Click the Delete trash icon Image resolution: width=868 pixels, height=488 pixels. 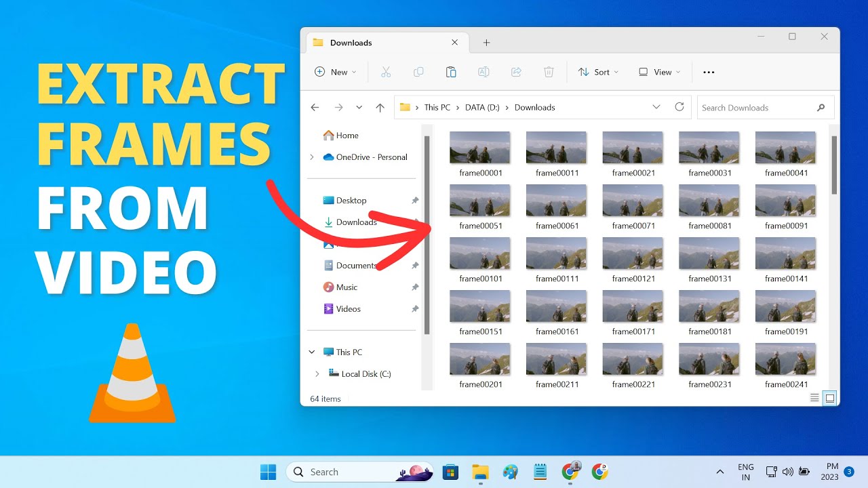click(549, 72)
